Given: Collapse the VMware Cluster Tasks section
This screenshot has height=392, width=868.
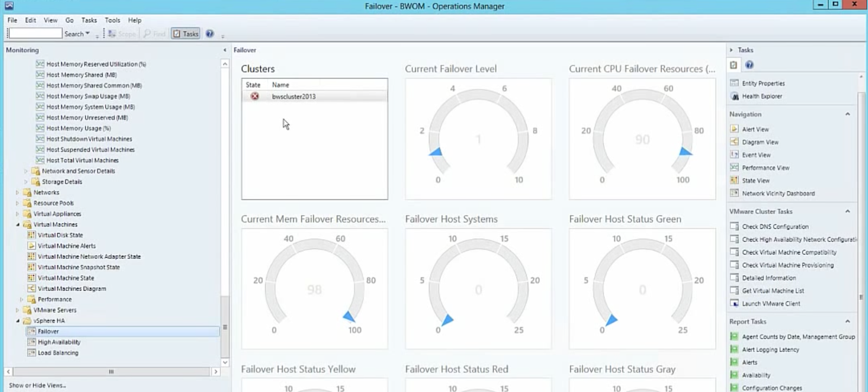Looking at the screenshot, I should (x=848, y=211).
